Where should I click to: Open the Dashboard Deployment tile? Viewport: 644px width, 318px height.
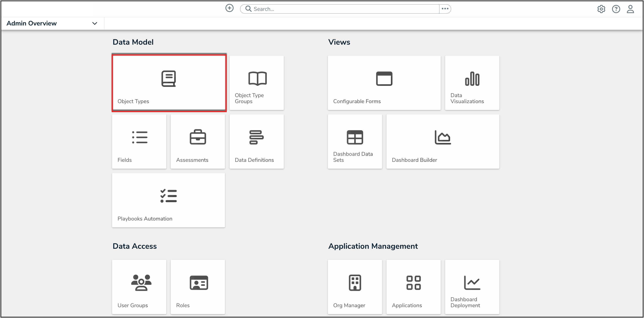(x=472, y=287)
